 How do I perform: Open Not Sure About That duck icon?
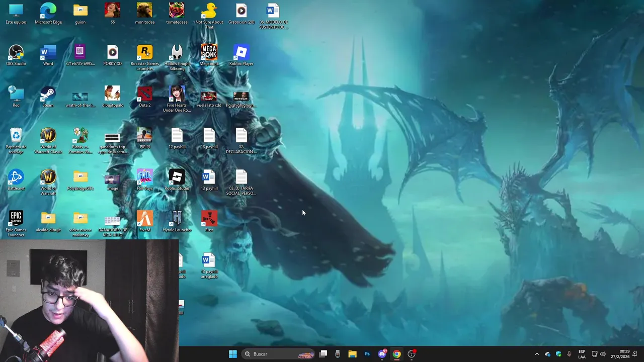coord(209,16)
